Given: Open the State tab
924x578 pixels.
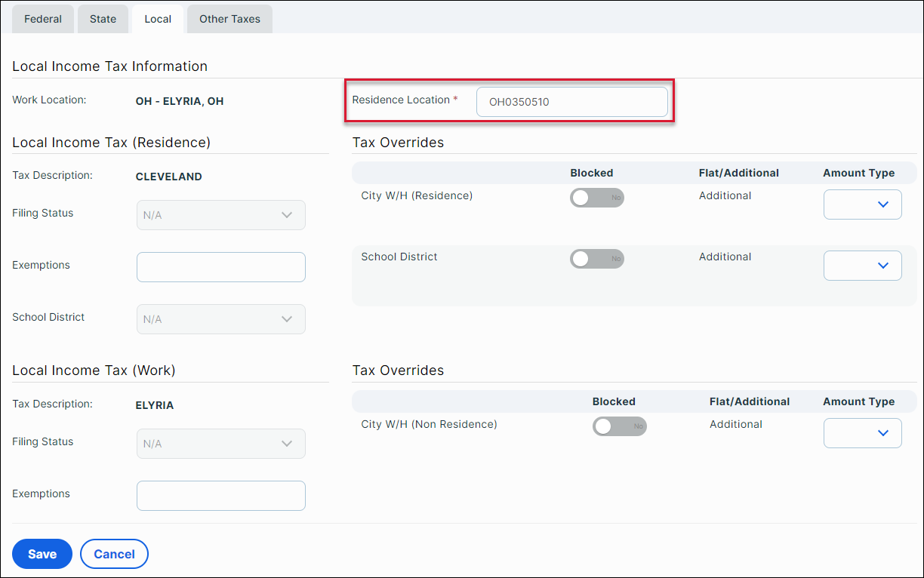Looking at the screenshot, I should [x=103, y=20].
